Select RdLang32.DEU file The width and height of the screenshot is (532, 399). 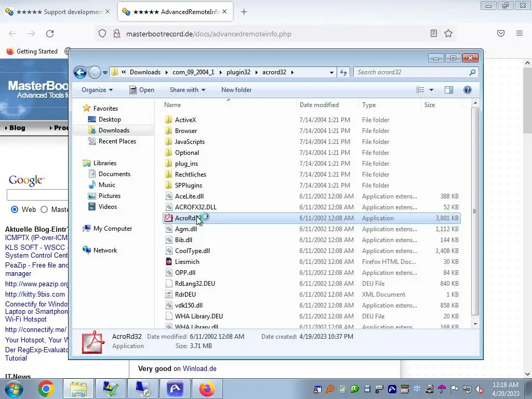(195, 283)
